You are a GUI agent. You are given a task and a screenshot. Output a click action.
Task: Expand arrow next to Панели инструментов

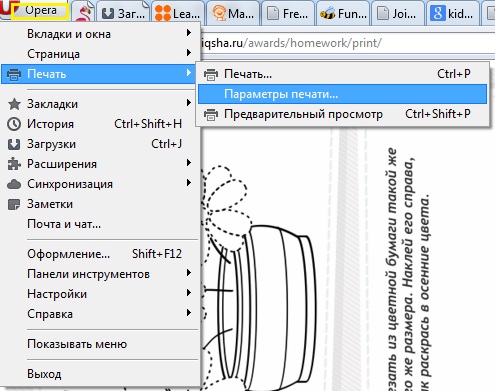(189, 273)
